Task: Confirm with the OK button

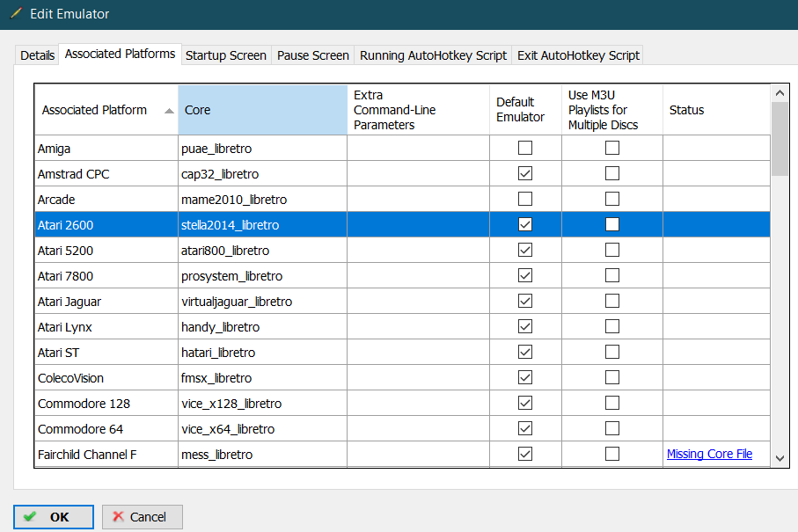Action: [54, 517]
